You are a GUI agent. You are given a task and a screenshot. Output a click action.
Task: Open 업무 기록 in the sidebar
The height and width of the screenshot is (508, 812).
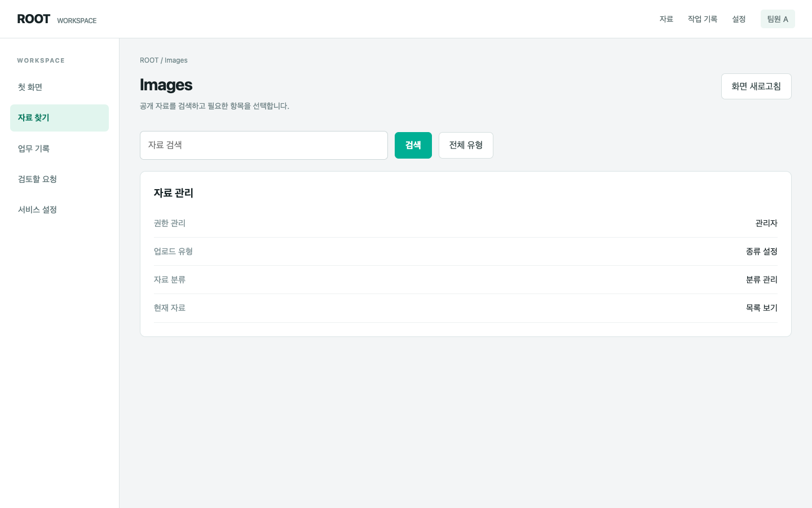(x=59, y=148)
